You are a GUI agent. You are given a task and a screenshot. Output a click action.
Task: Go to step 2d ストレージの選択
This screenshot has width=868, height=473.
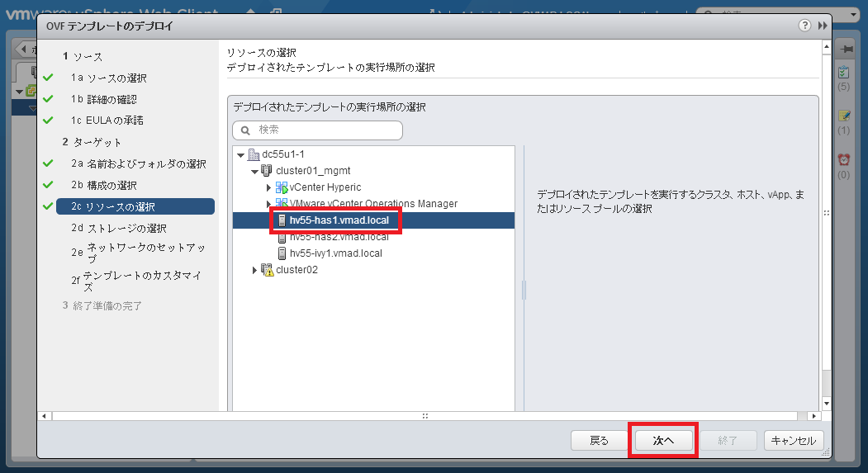click(118, 228)
